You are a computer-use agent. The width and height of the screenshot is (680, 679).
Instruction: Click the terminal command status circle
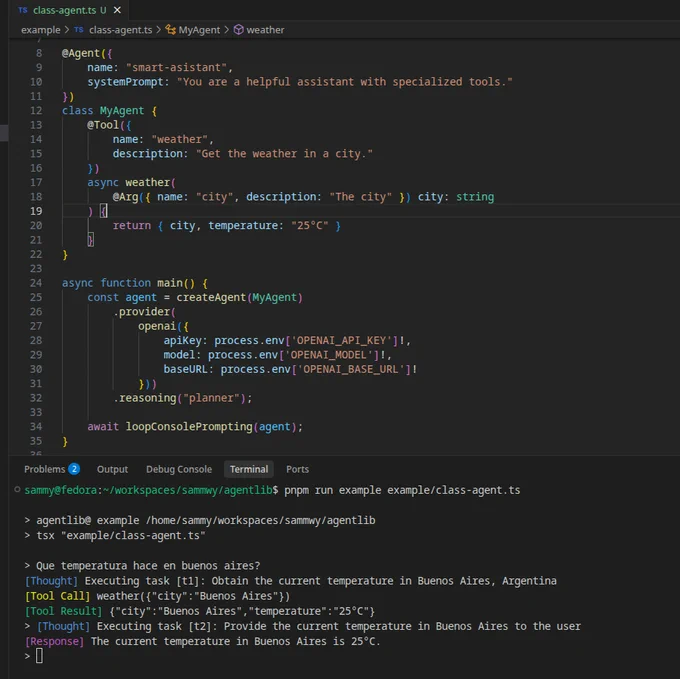coord(17,490)
